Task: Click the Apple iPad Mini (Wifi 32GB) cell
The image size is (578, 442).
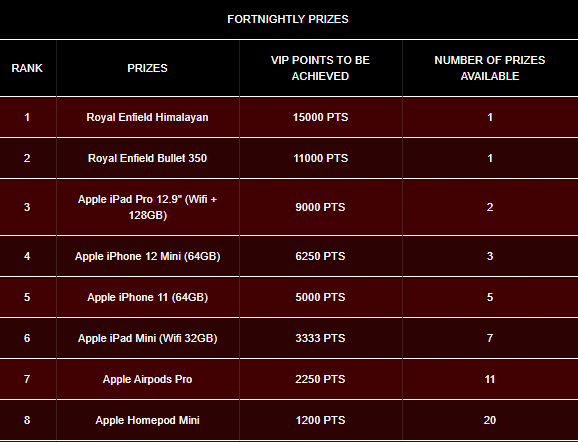Action: tap(147, 338)
